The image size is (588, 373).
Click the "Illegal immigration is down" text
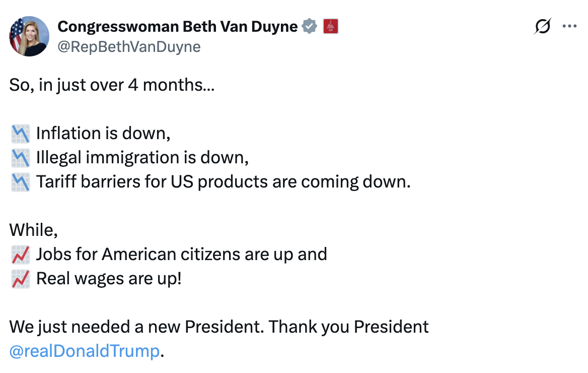click(x=142, y=158)
